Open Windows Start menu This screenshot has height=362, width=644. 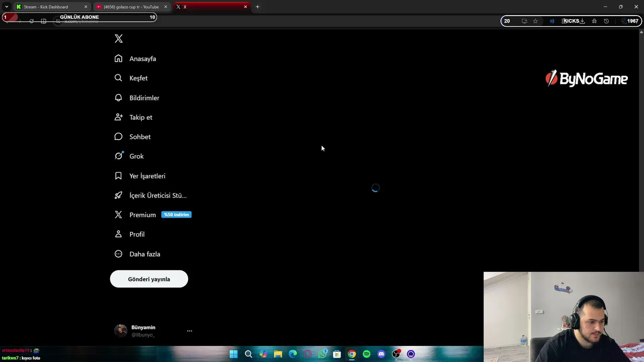click(233, 354)
